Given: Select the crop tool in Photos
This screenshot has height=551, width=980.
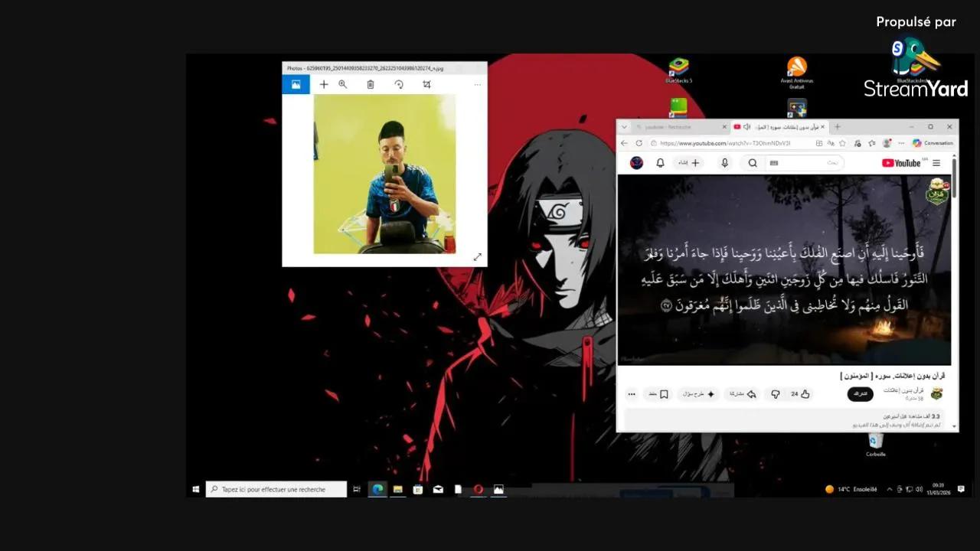Looking at the screenshot, I should tap(427, 84).
